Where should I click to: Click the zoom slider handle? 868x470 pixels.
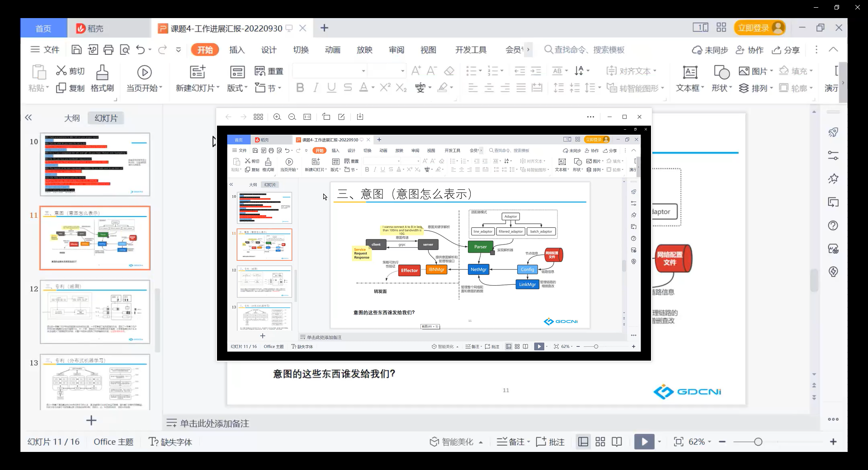[x=758, y=442]
